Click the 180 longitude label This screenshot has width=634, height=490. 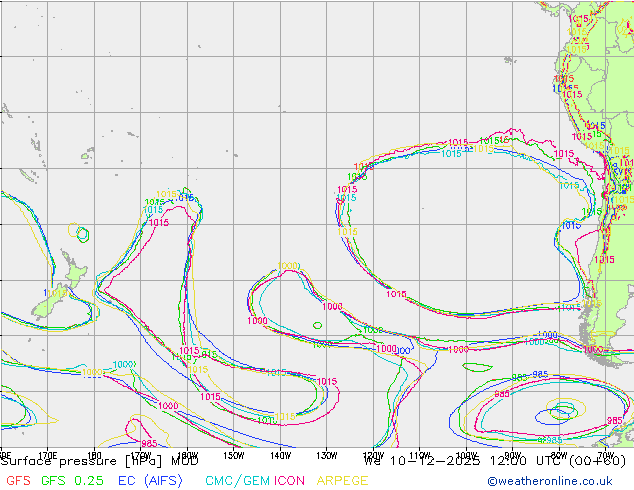94,455
